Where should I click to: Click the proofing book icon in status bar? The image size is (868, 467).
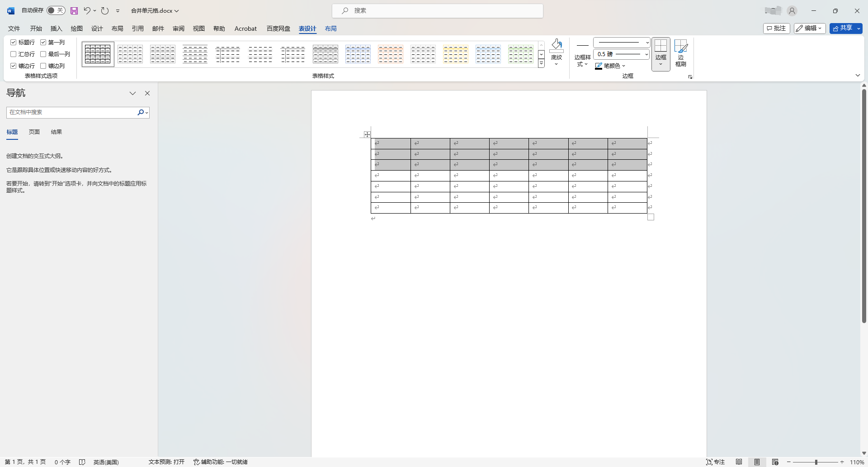(x=82, y=462)
